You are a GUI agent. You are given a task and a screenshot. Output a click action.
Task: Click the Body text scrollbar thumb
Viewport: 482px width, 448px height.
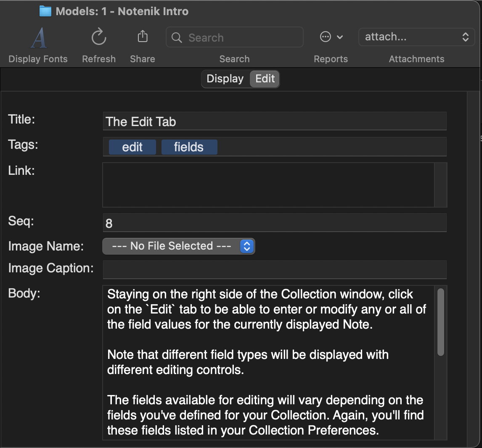tap(440, 322)
